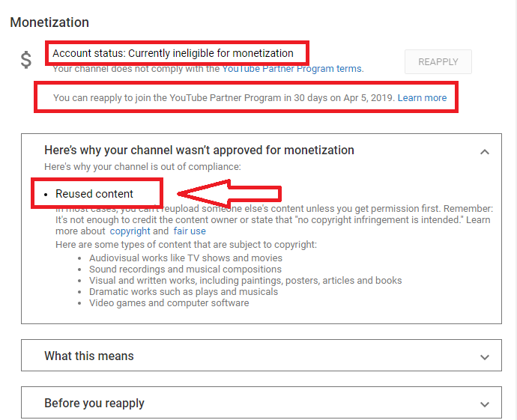Screen dimensions: 517x420
Task: Click the What this means heading
Action: pos(89,356)
